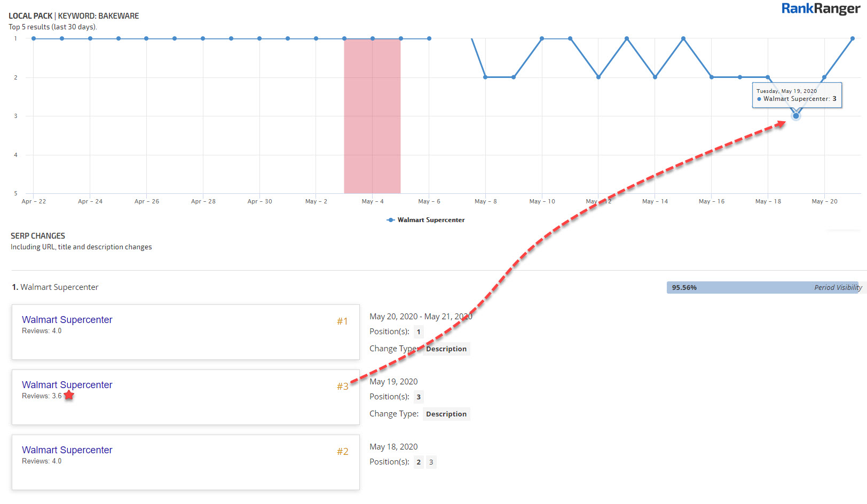Select the May 10 data point
Viewport: 867px width, 504px height.
[542, 38]
